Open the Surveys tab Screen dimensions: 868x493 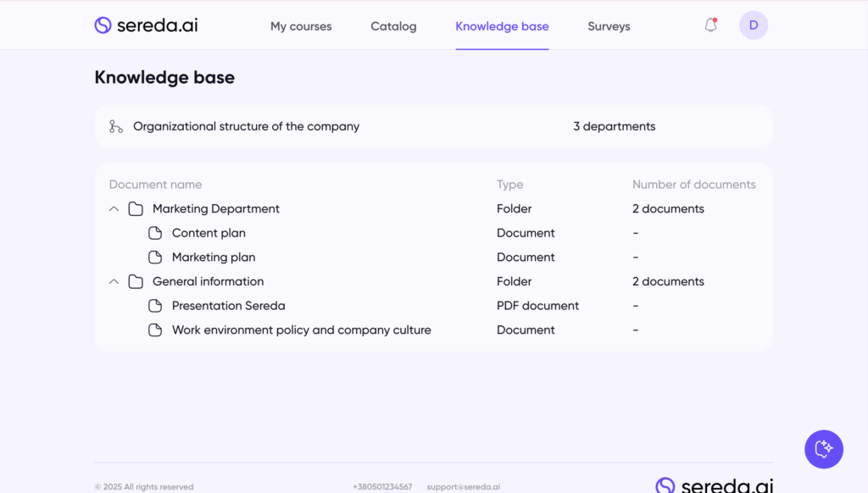[x=609, y=26]
